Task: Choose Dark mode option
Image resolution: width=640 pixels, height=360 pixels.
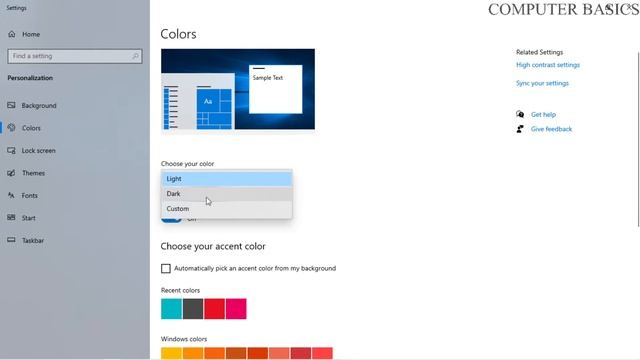Action: click(227, 193)
